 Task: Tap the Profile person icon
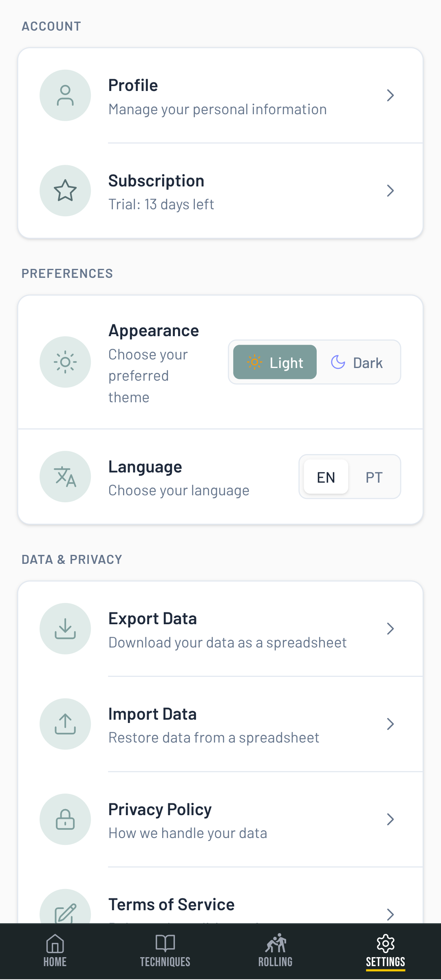(65, 95)
